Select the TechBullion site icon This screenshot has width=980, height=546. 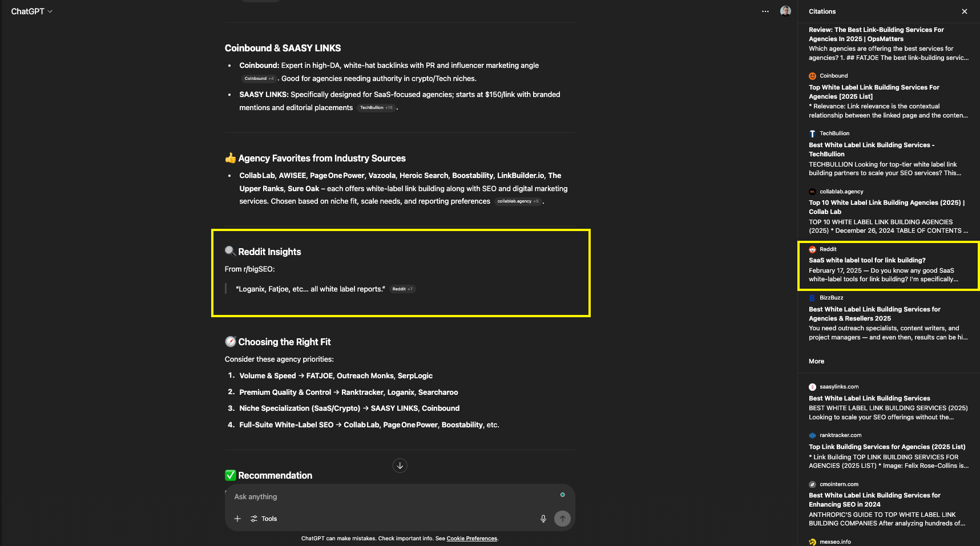coord(812,133)
